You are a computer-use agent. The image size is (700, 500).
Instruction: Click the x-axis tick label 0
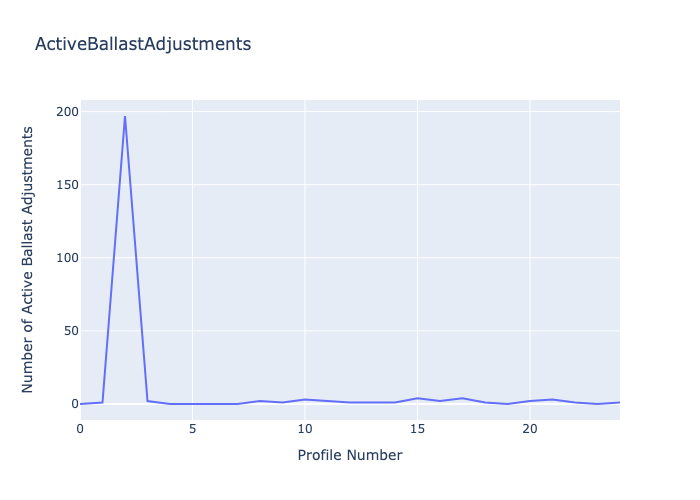(81, 428)
